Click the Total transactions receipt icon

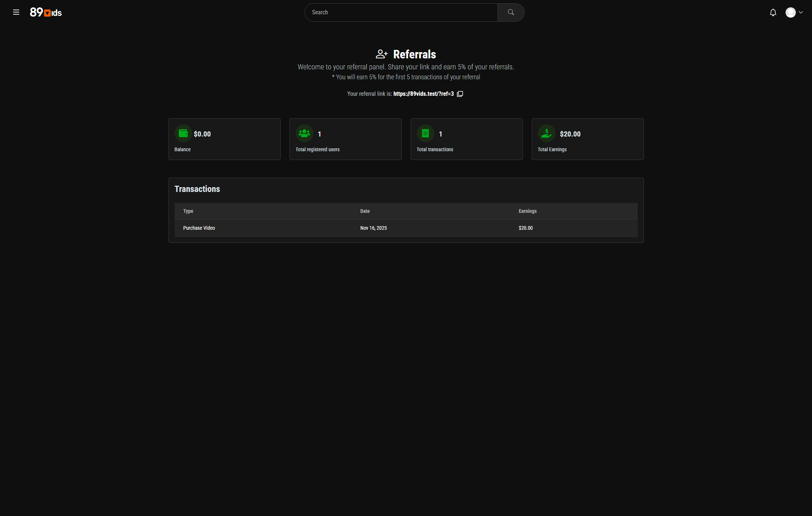pyautogui.click(x=425, y=134)
